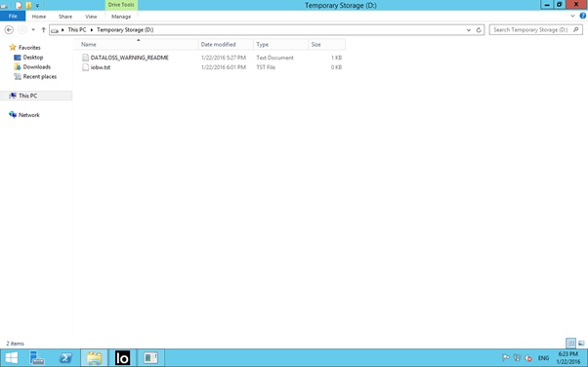The height and width of the screenshot is (367, 588).
Task: Sort by the Size column header
Action: point(326,44)
